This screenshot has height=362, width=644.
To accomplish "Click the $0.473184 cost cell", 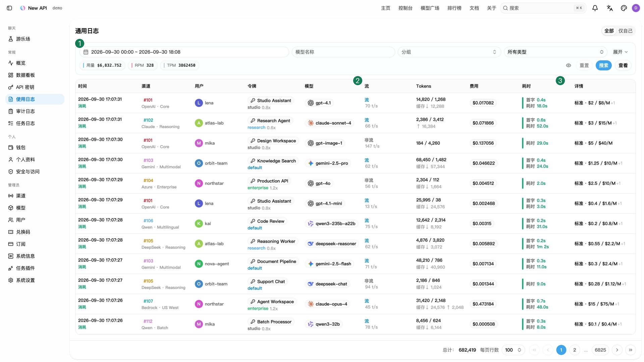I will 483,304.
